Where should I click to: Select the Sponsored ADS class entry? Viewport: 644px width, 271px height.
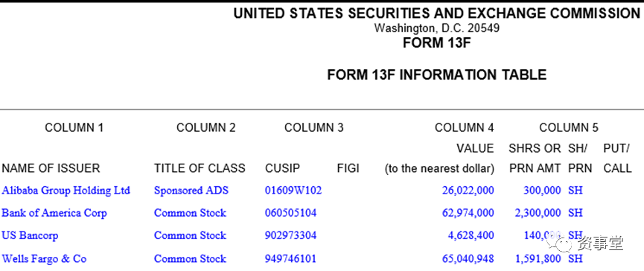191,191
